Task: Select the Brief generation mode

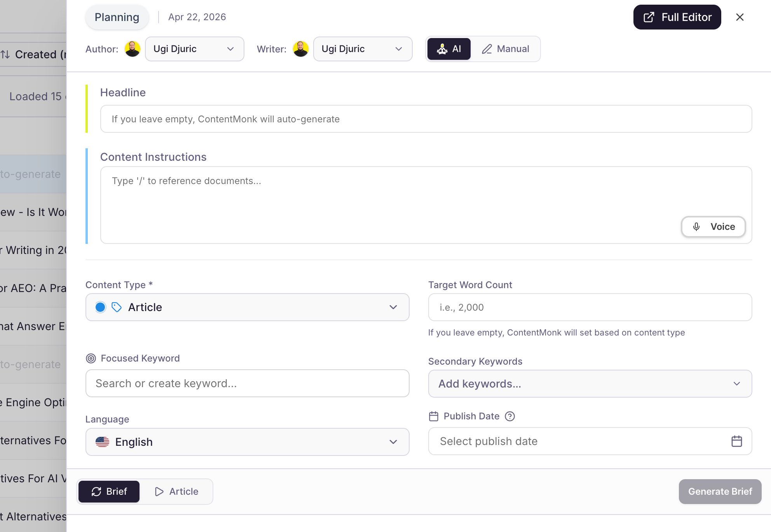Action: [x=109, y=492]
